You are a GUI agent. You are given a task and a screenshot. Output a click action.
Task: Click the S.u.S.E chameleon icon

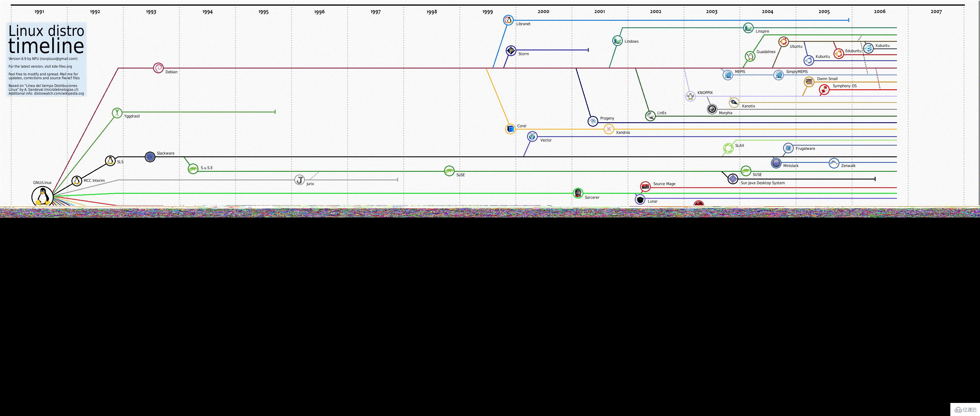click(x=193, y=169)
